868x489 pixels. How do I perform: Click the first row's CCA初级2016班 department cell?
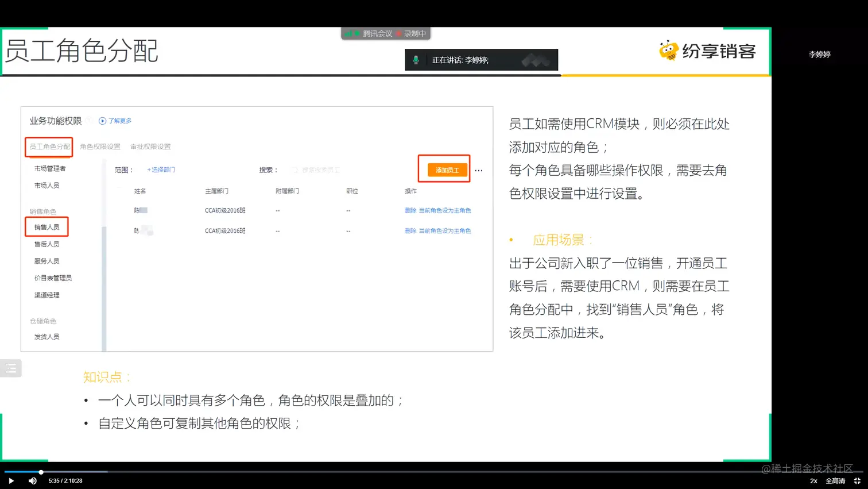pyautogui.click(x=225, y=211)
